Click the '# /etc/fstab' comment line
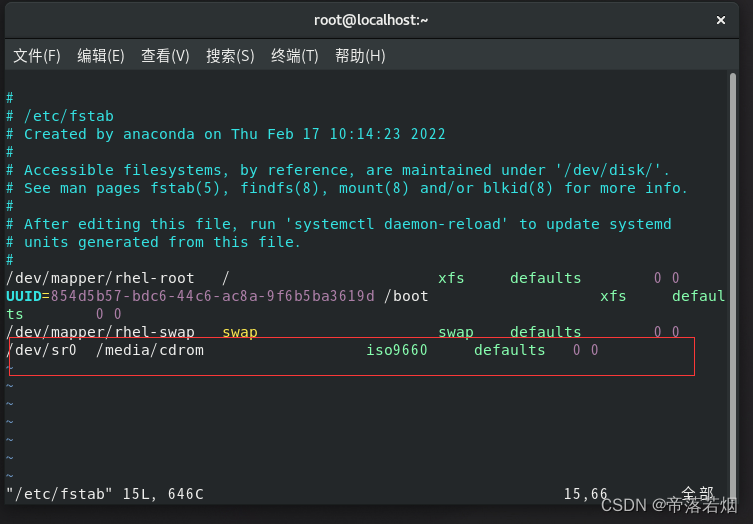Screen dimensions: 753x524 pyautogui.click(x=60, y=116)
